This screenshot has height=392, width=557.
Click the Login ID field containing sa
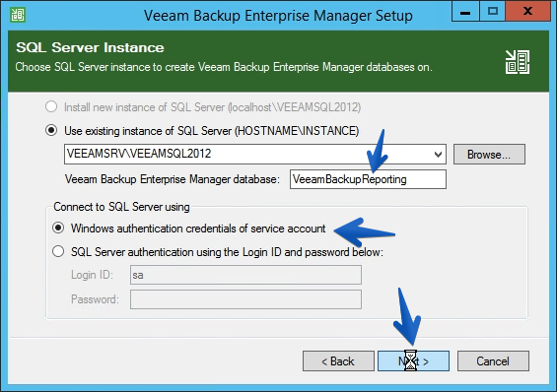[245, 275]
